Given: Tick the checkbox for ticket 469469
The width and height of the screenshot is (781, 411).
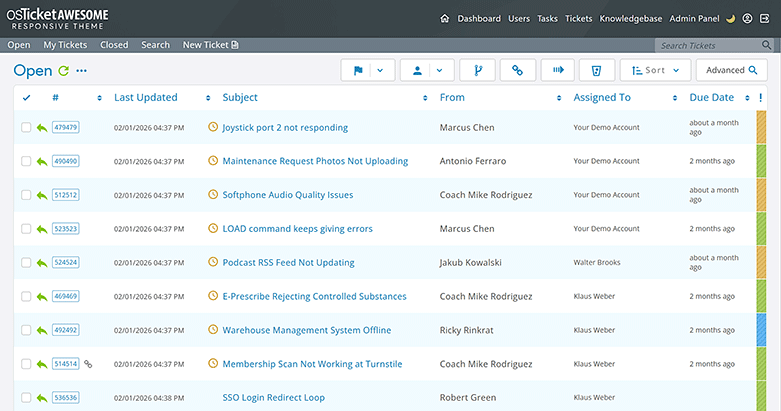Looking at the screenshot, I should point(26,297).
